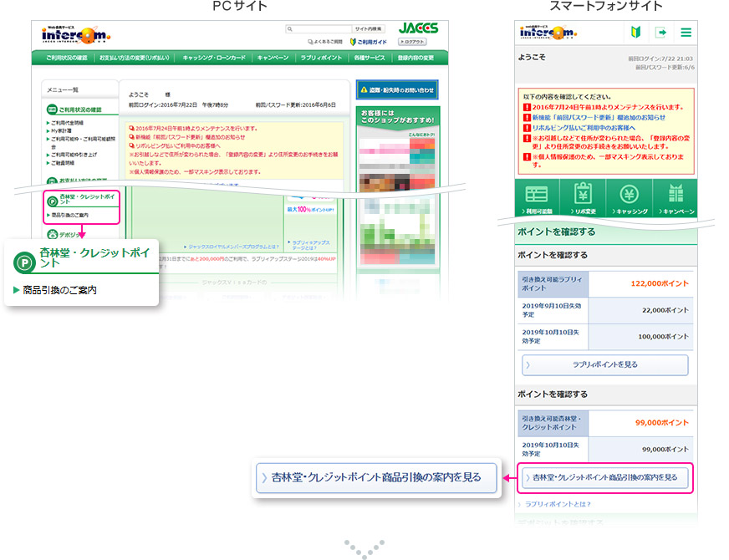This screenshot has width=729, height=560.
Task: Tap 杏林堂・クレジットポイント商品引換の案内を見る on smartphone site
Action: coord(605,478)
